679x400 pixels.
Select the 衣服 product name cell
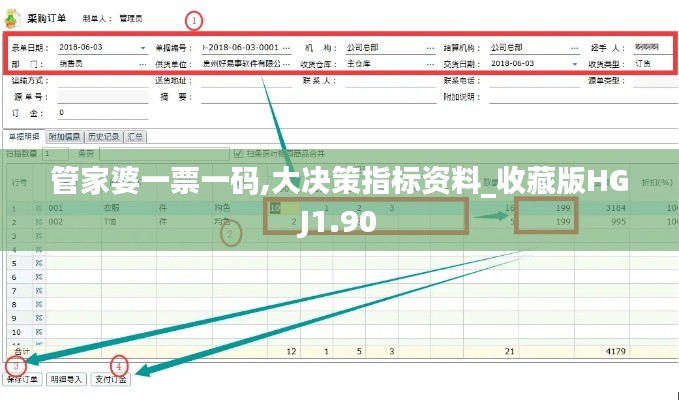pos(129,208)
